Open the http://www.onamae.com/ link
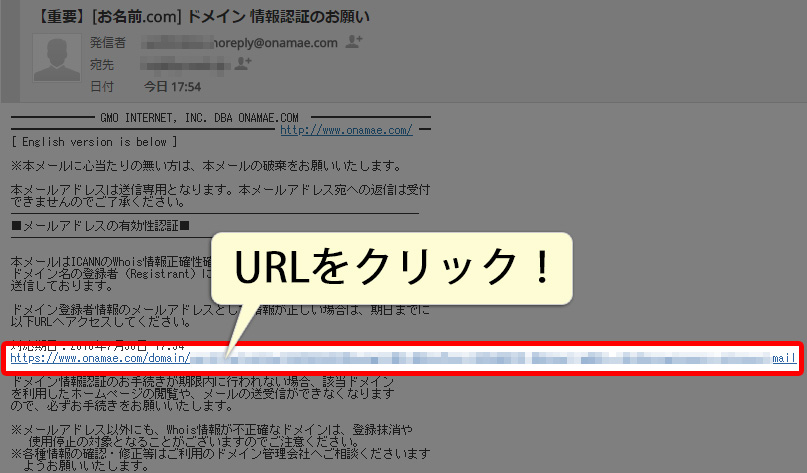 (346, 130)
